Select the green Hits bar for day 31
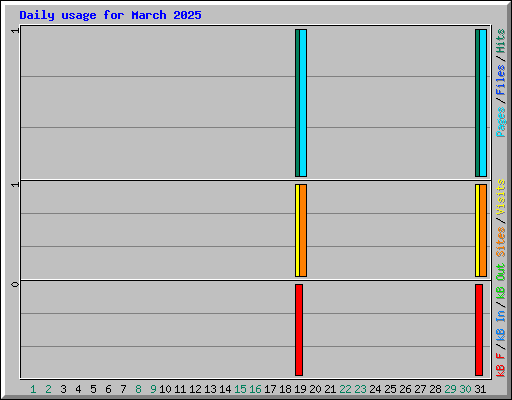Screen dimensions: 512x400 pos(477,103)
